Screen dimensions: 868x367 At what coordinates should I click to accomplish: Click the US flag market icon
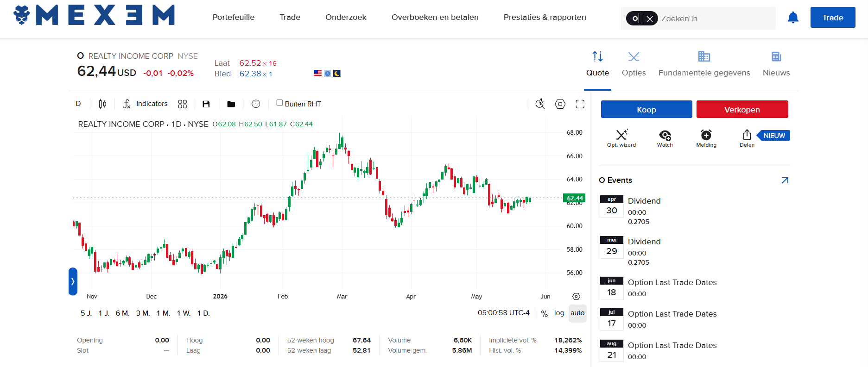pyautogui.click(x=318, y=73)
